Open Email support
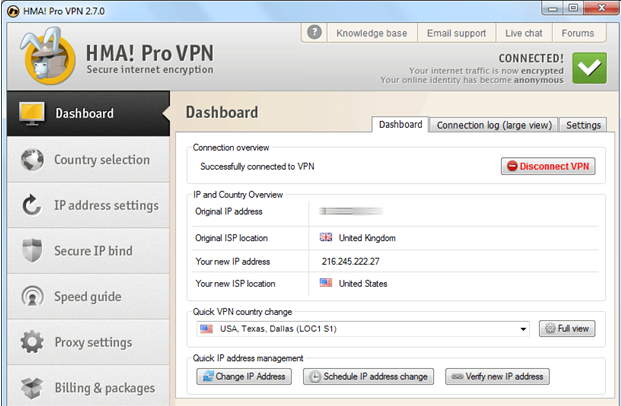 coord(456,33)
